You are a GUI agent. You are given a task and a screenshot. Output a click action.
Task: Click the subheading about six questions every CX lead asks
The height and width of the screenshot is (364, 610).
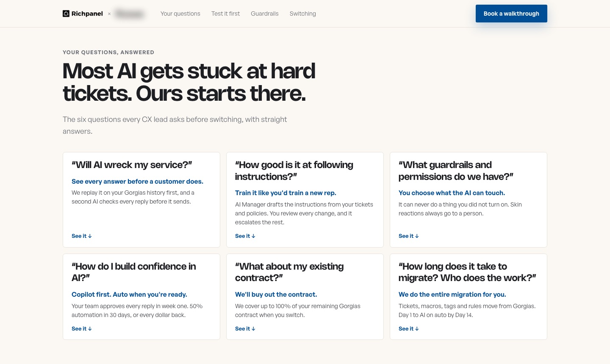(175, 125)
